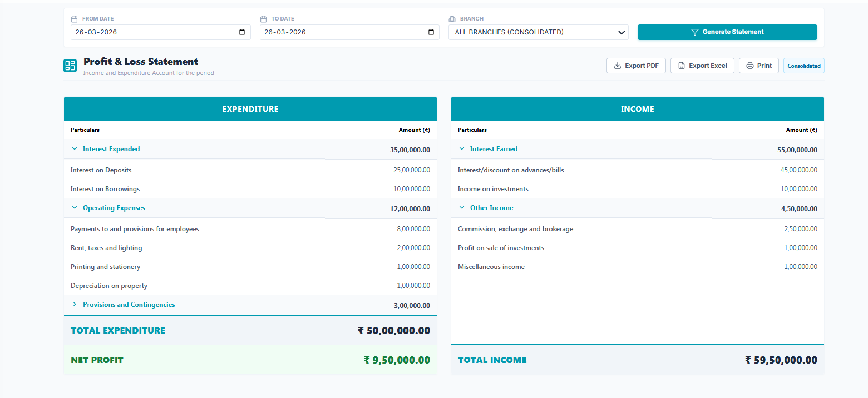Viewport: 868px width, 398px height.
Task: Open the From Date calendar picker icon
Action: pos(242,32)
